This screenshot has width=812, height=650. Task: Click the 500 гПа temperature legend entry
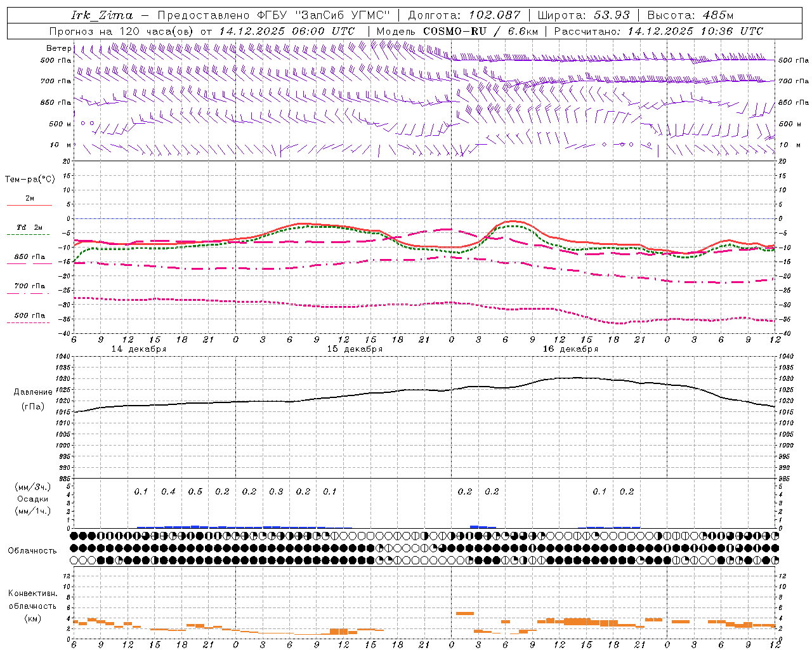click(x=30, y=315)
